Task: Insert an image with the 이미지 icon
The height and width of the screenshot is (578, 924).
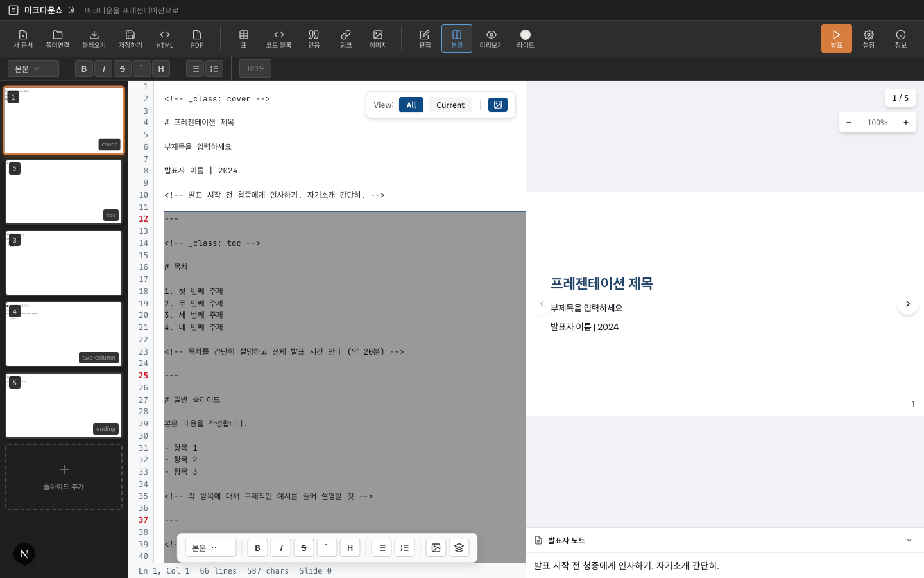Action: pos(378,39)
